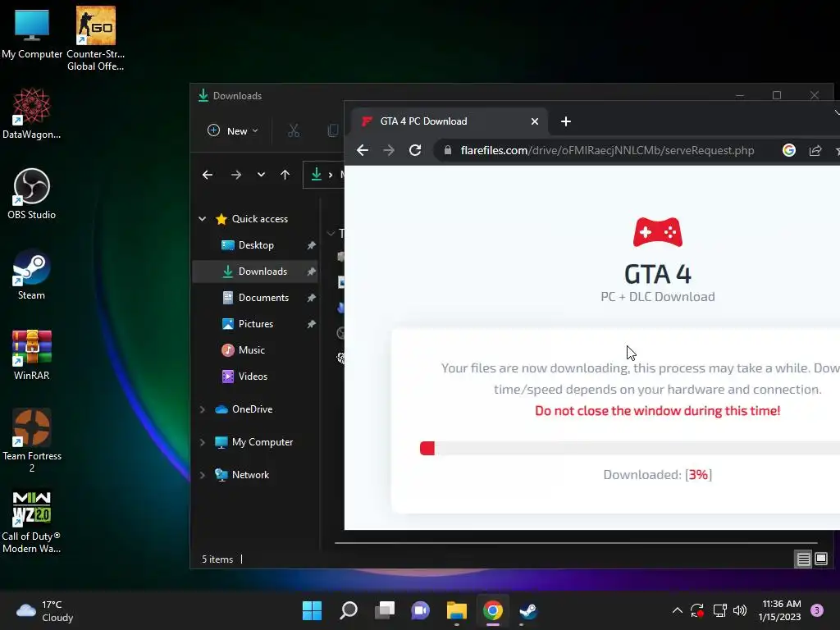Click the Chrome forward arrow

389,151
